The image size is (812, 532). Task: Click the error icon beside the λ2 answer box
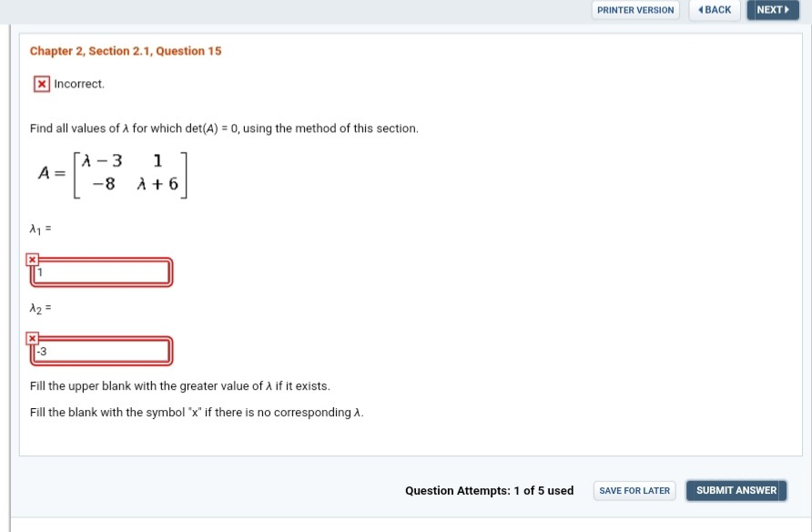click(33, 339)
